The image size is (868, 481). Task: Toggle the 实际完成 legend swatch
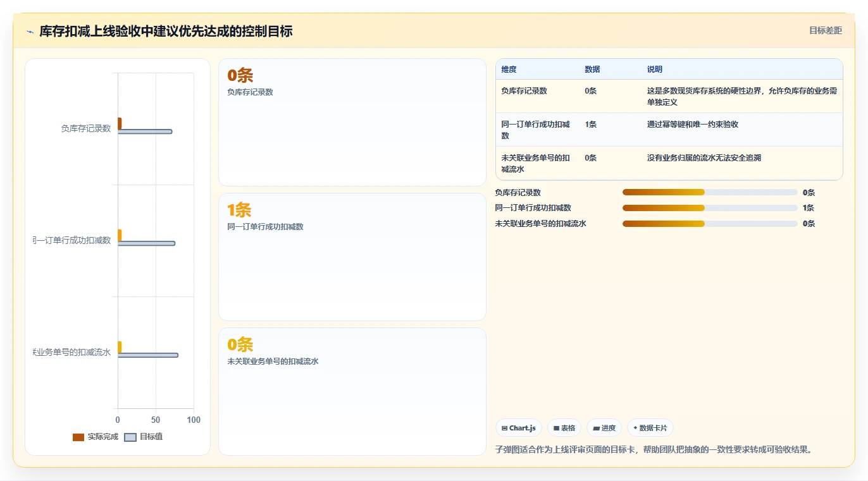point(78,437)
